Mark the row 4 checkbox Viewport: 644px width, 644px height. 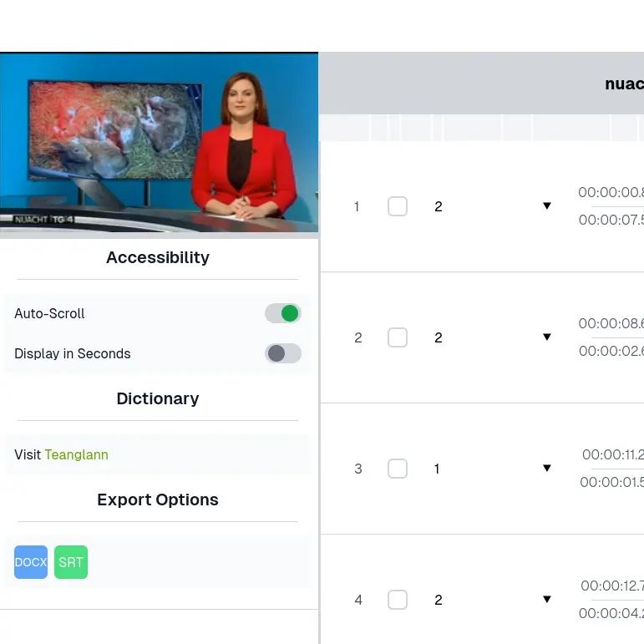(398, 600)
